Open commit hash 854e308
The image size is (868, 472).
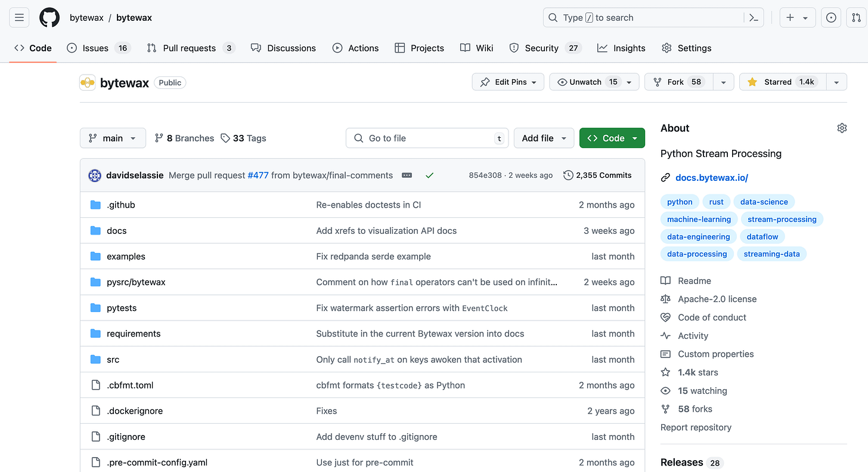[x=485, y=175]
